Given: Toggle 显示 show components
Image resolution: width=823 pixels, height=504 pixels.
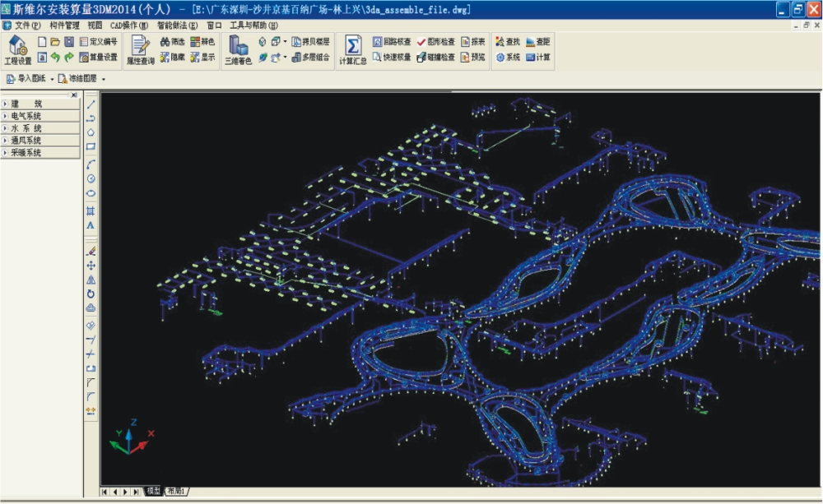Looking at the screenshot, I should click(202, 58).
